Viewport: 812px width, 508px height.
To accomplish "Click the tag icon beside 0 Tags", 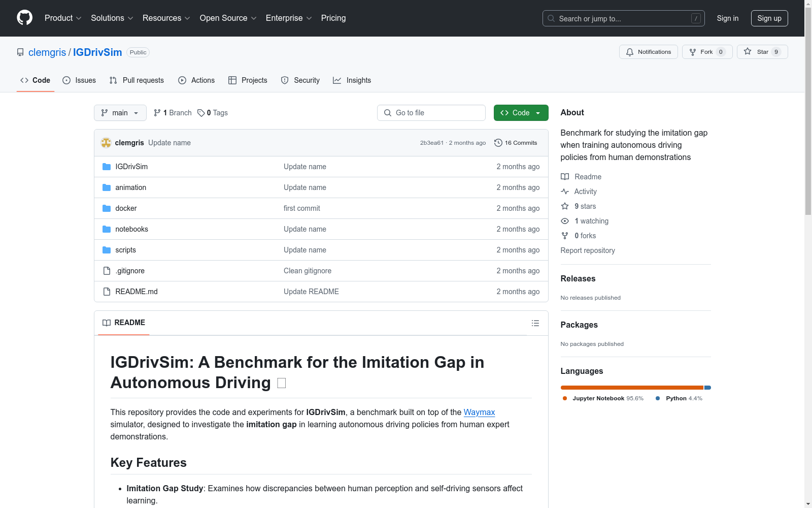I will coord(201,113).
